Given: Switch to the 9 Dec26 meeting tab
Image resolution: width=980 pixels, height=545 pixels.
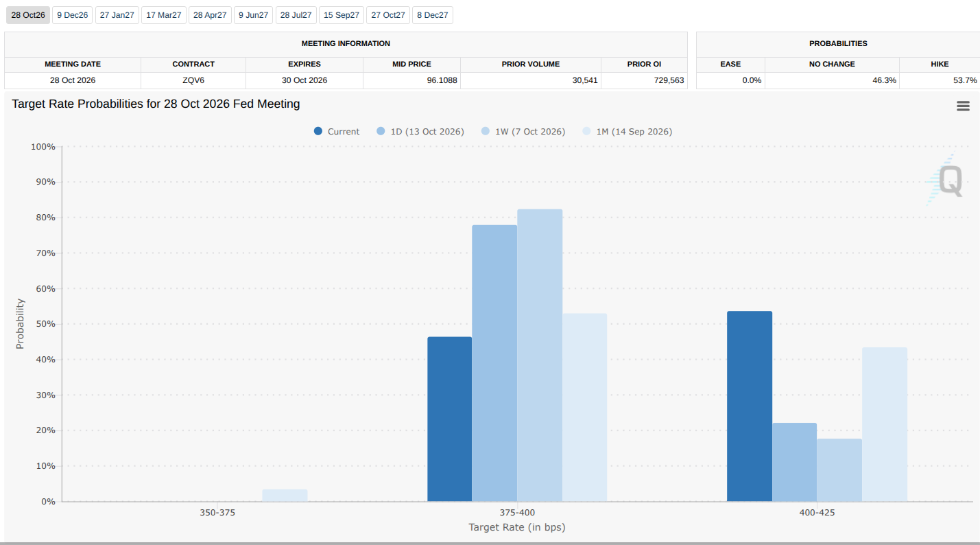Looking at the screenshot, I should (73, 15).
